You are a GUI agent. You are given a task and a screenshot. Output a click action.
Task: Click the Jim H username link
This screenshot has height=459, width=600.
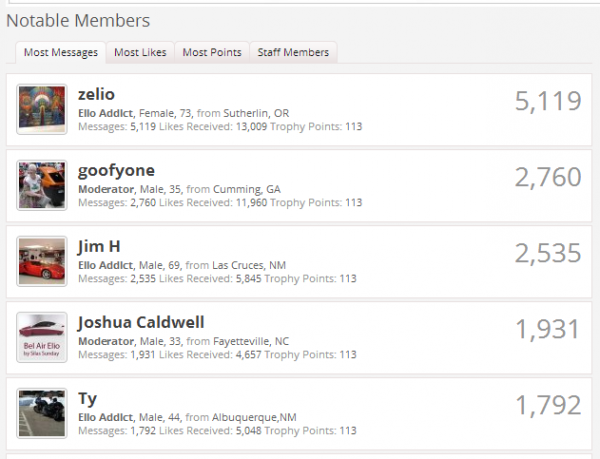click(100, 247)
